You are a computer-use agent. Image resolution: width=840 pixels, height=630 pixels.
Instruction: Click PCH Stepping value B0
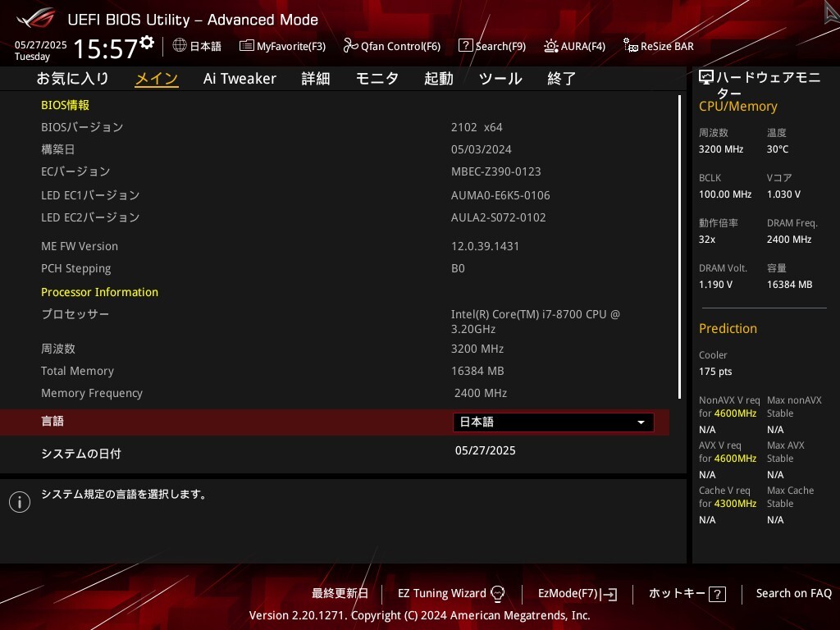click(458, 268)
